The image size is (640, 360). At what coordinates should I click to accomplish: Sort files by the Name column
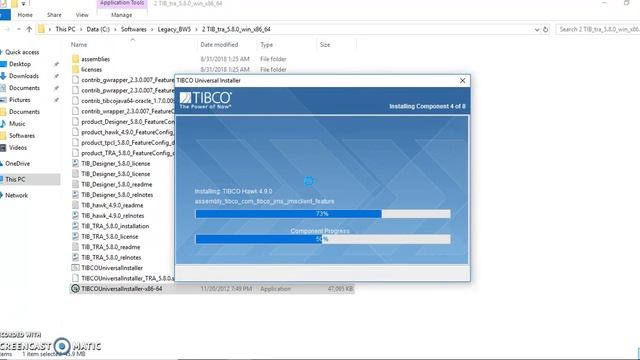tap(79, 44)
